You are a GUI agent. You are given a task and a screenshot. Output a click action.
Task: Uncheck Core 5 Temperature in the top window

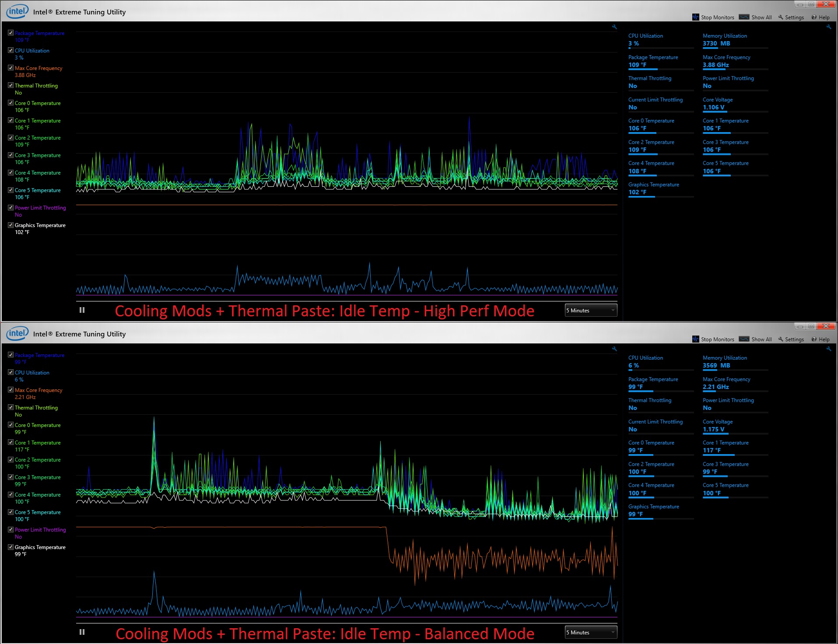pyautogui.click(x=11, y=190)
